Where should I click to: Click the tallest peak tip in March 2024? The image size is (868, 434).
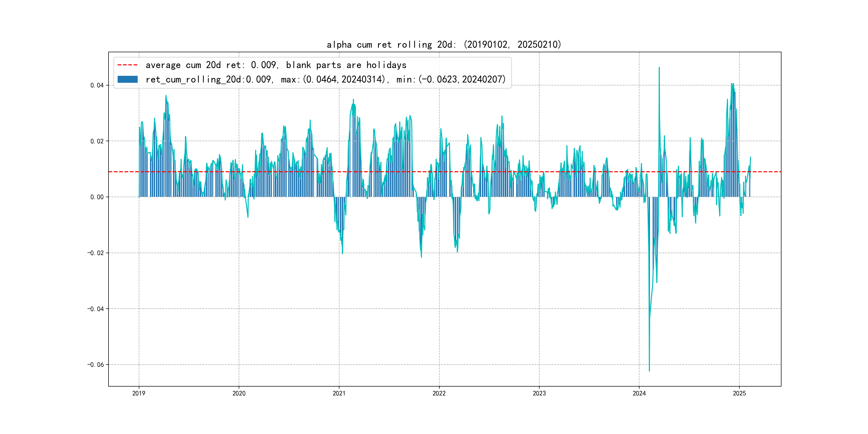click(659, 68)
